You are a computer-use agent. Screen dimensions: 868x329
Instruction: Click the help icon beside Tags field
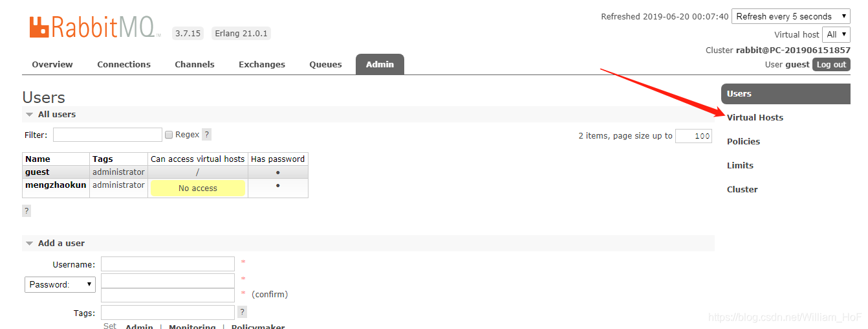click(243, 312)
